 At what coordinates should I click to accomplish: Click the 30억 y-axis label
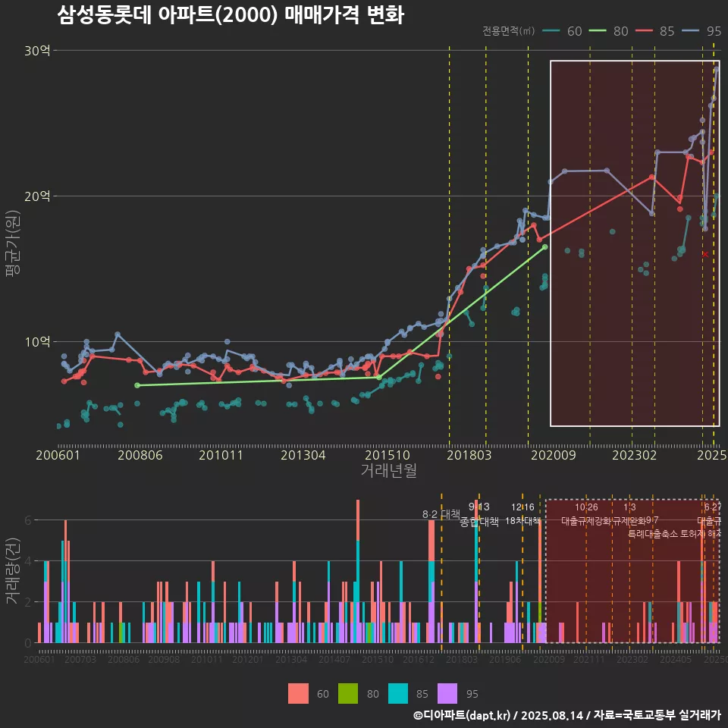(x=37, y=51)
